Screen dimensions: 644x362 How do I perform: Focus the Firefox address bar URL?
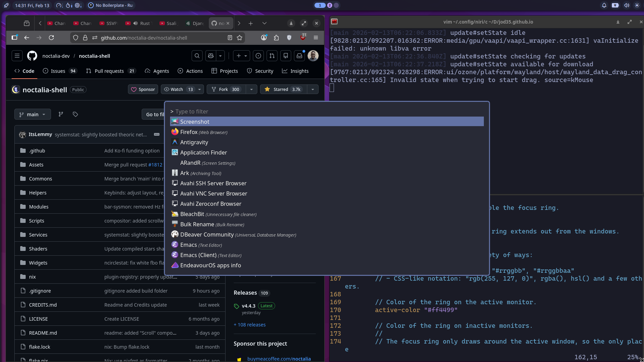pos(144,38)
